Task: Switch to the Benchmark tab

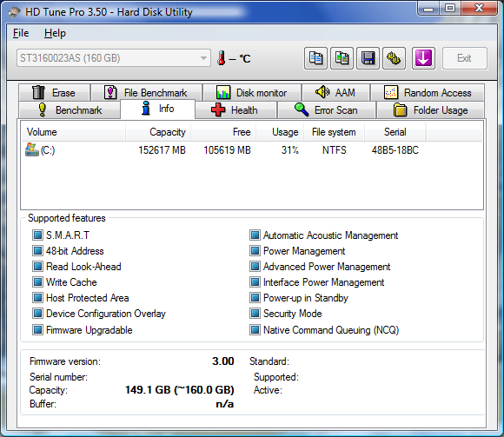Action: (x=70, y=109)
